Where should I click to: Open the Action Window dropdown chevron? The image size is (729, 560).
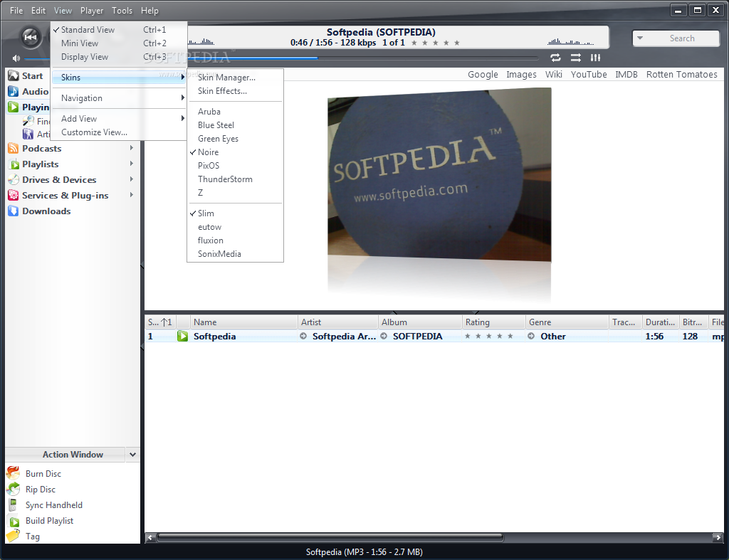pyautogui.click(x=133, y=455)
